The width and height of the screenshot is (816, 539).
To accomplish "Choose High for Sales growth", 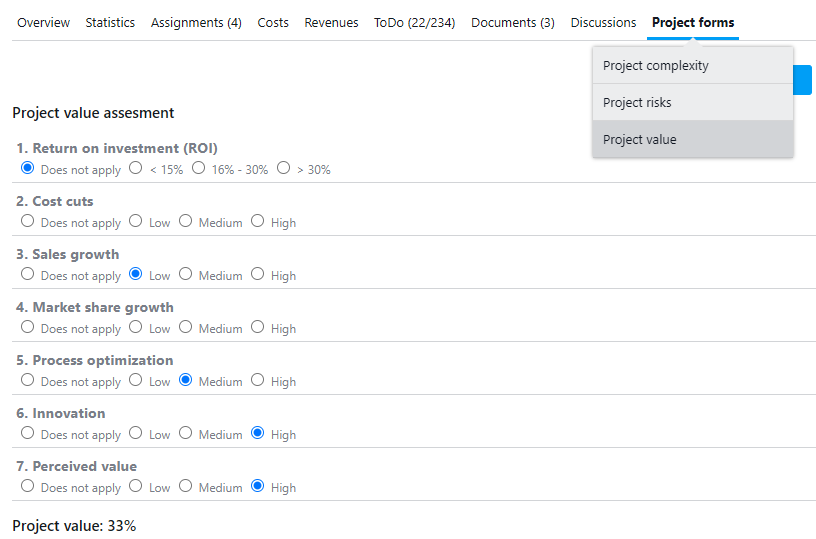I will (258, 274).
